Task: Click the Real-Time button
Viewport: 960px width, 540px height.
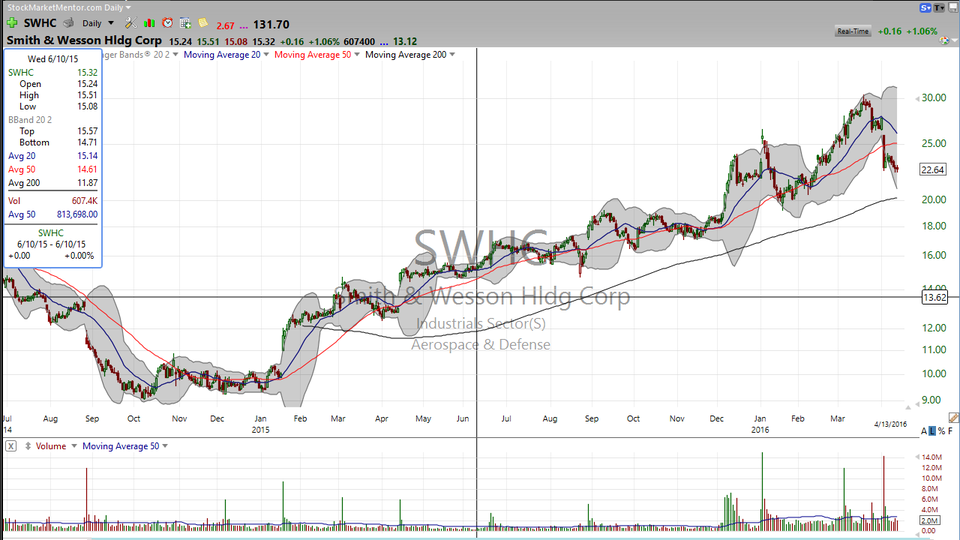Action: pos(853,31)
